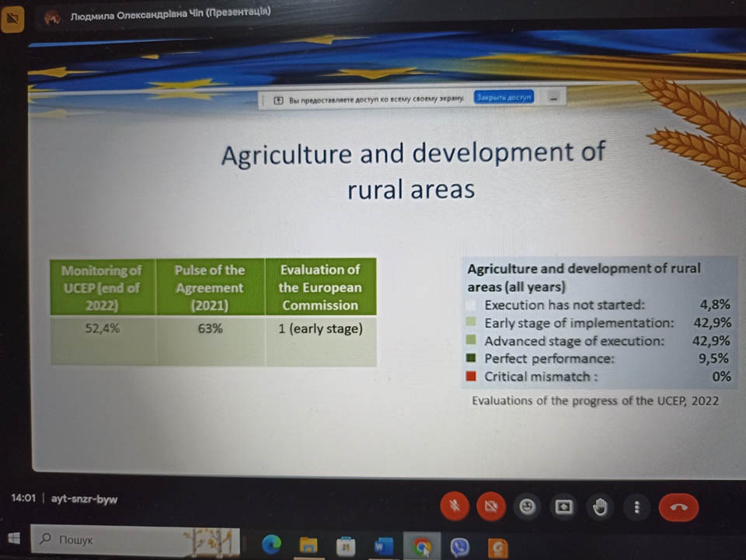
Task: Turn on the camera in the call
Action: tap(490, 507)
